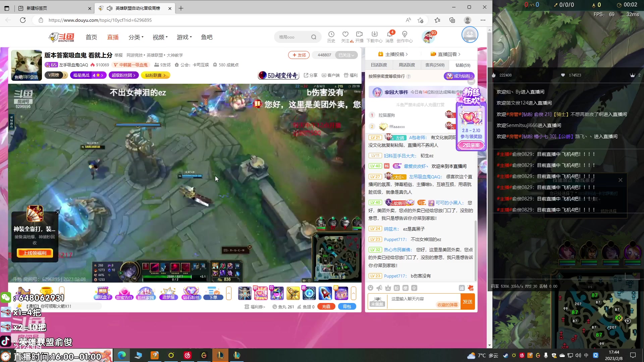Expand the 主播投稿 section
The image size is (644, 362).
point(393,54)
